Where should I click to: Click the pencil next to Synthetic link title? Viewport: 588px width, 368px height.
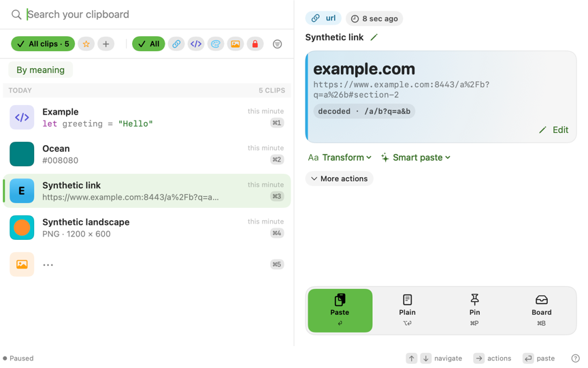374,37
